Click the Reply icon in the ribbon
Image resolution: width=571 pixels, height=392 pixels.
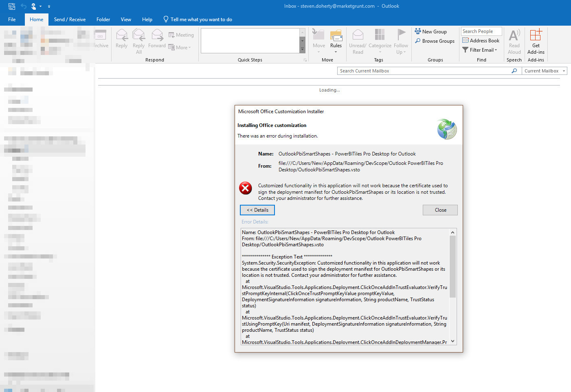121,38
